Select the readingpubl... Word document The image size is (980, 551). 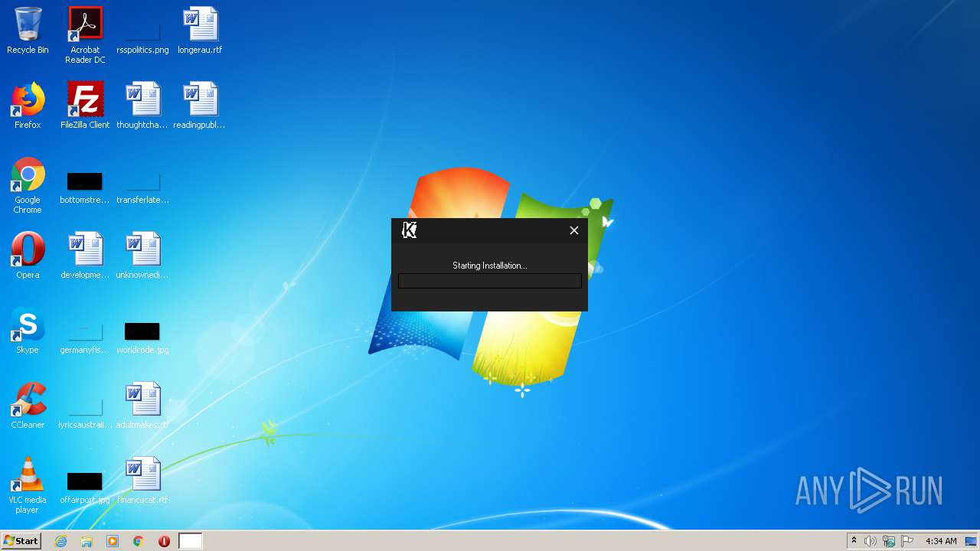(200, 106)
